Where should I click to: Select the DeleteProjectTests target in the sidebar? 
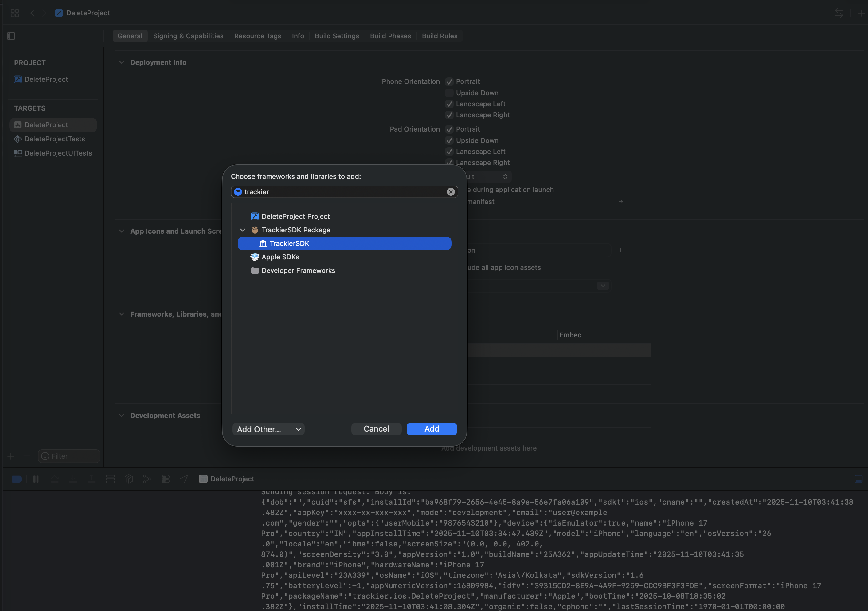(x=54, y=139)
